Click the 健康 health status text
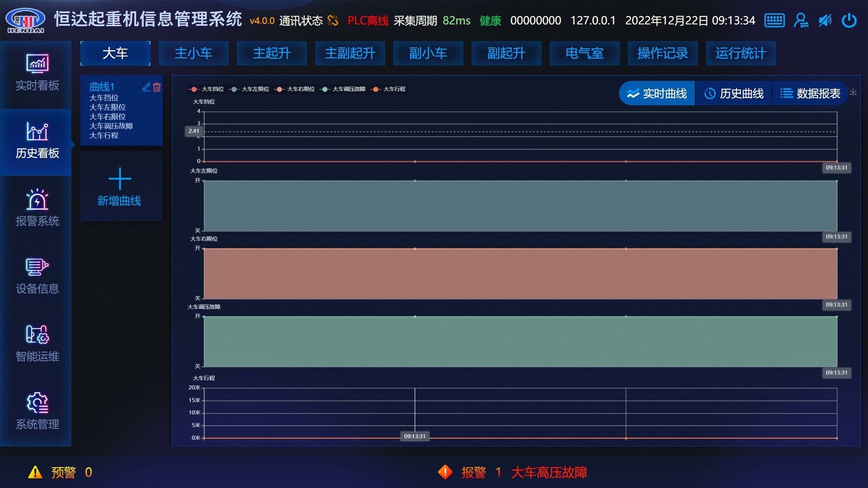 click(490, 20)
